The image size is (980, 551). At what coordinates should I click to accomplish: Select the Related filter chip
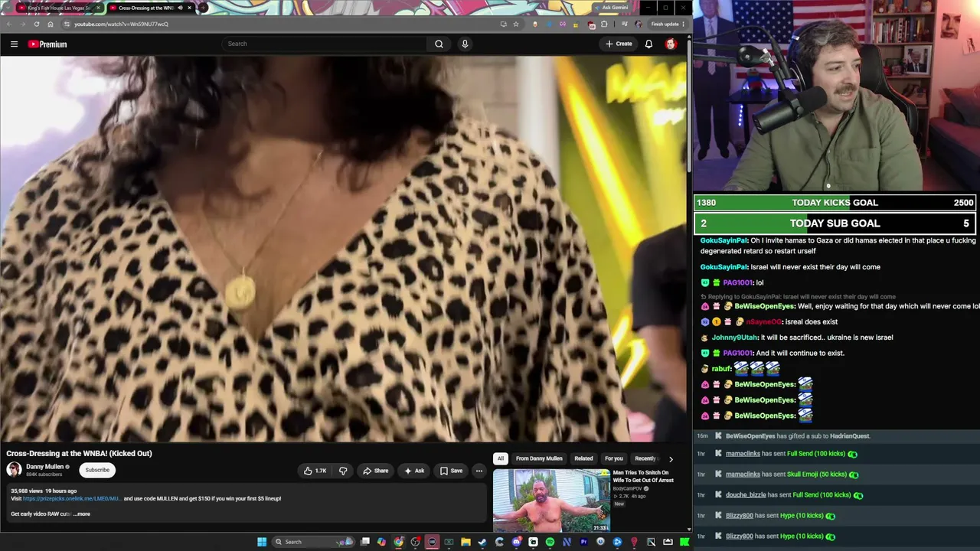583,459
